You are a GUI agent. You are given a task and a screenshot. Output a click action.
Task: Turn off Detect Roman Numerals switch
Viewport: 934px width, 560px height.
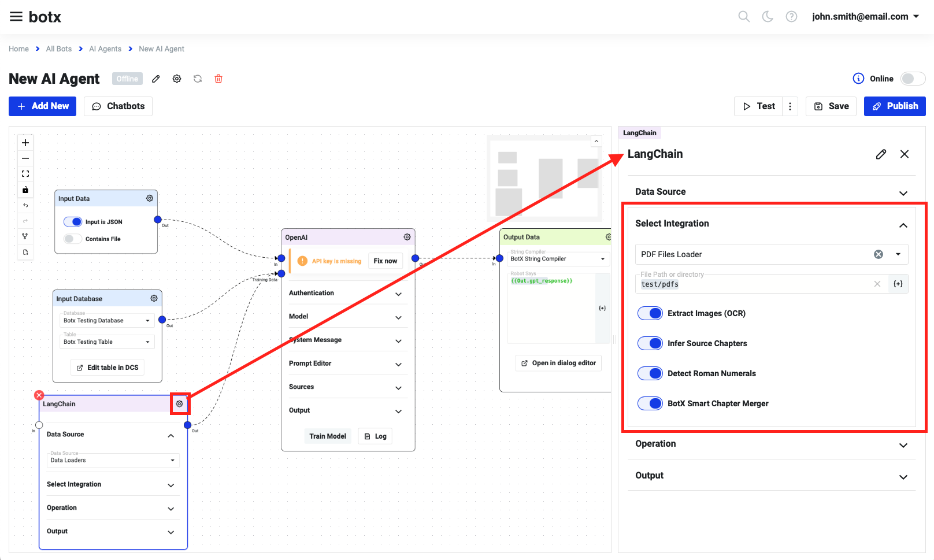tap(650, 373)
